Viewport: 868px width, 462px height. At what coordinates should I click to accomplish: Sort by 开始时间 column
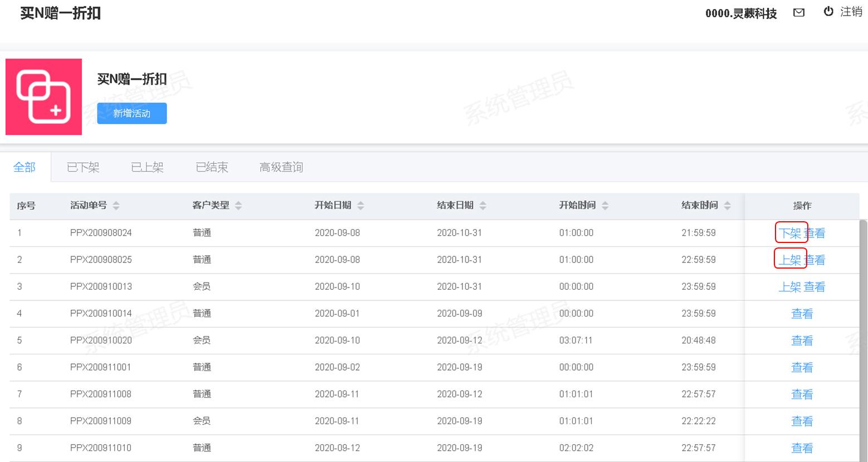click(605, 206)
